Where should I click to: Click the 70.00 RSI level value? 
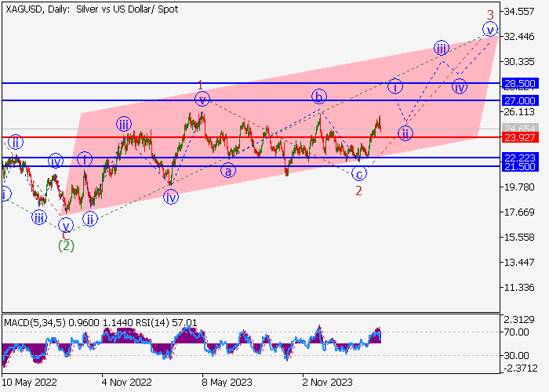(516, 332)
